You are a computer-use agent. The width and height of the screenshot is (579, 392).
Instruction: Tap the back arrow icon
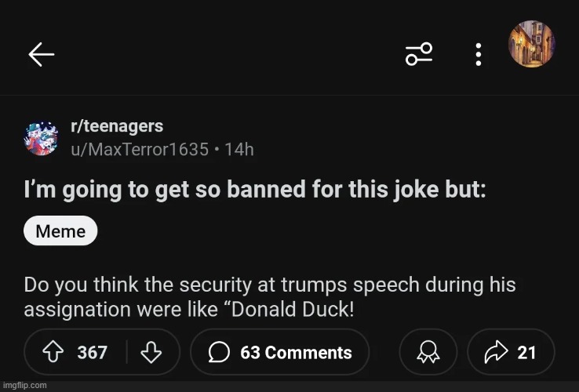pos(41,54)
